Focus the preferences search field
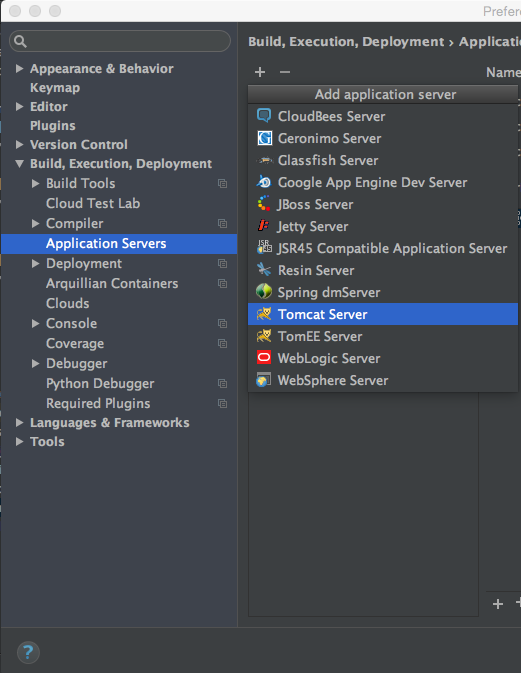The height and width of the screenshot is (673, 521). pos(120,41)
